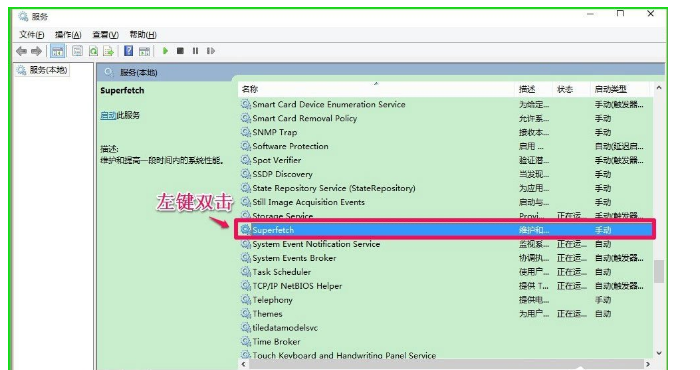Select the Time Broker service
This screenshot has height=370, width=700.
point(276,341)
